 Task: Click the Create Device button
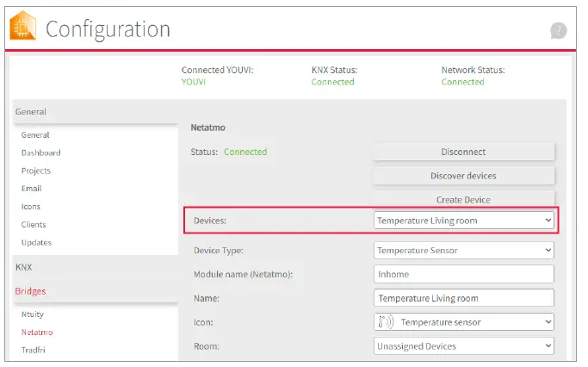(463, 199)
